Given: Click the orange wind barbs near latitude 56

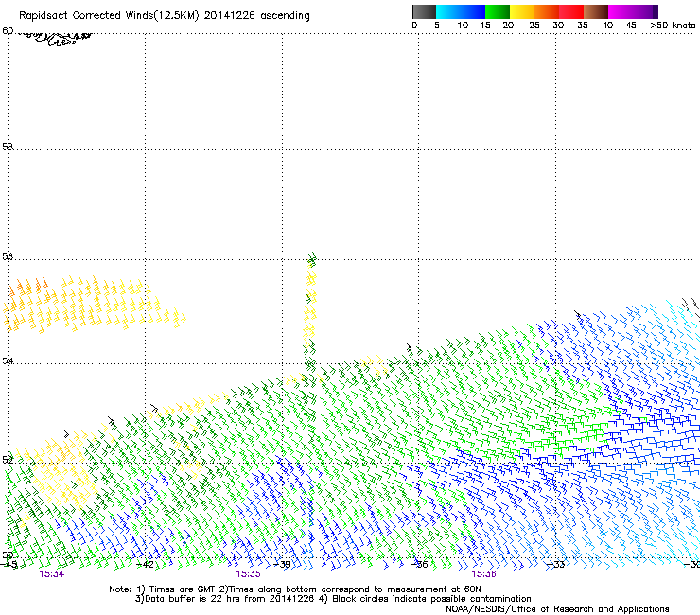Looking at the screenshot, I should click(x=29, y=287).
